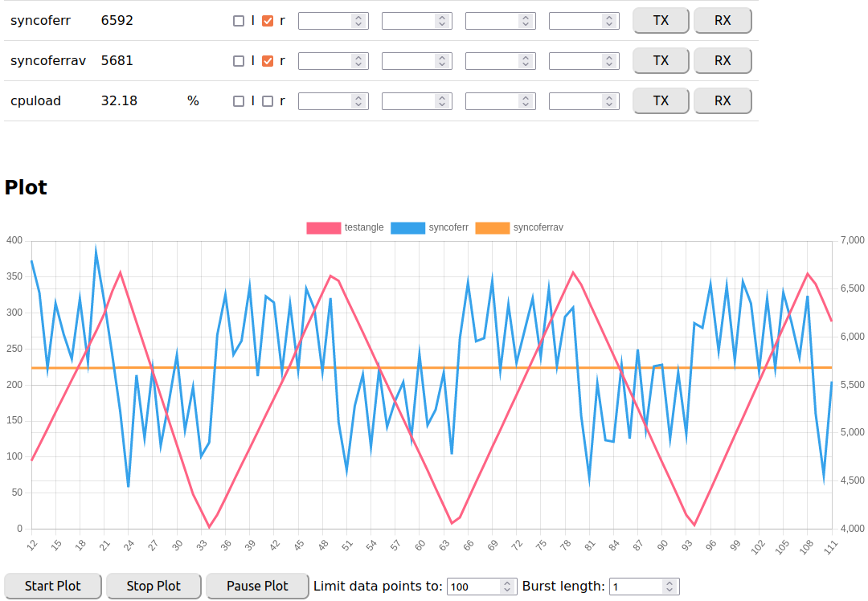The image size is (868, 601).
Task: Click the Start Plot button
Action: (53, 586)
